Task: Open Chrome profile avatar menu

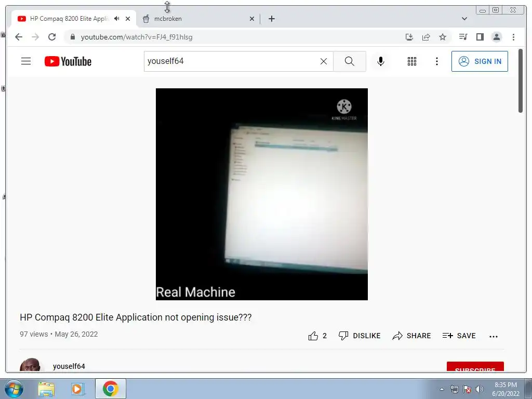Action: 496,37
